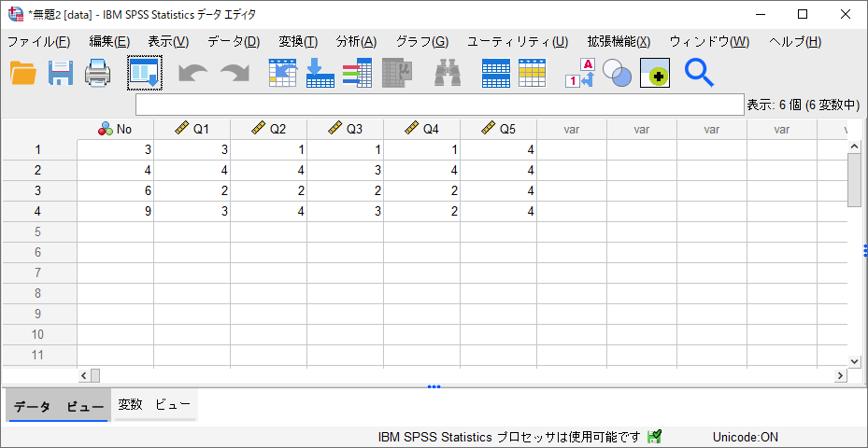Open the 表示(V) menu
This screenshot has height=448, width=868.
(168, 41)
